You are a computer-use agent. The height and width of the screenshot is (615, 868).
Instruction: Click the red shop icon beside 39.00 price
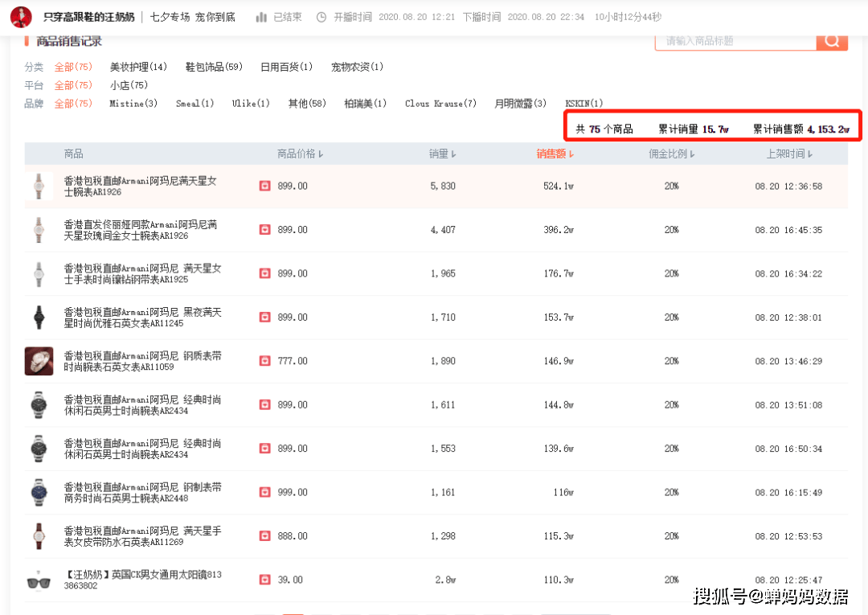click(264, 580)
